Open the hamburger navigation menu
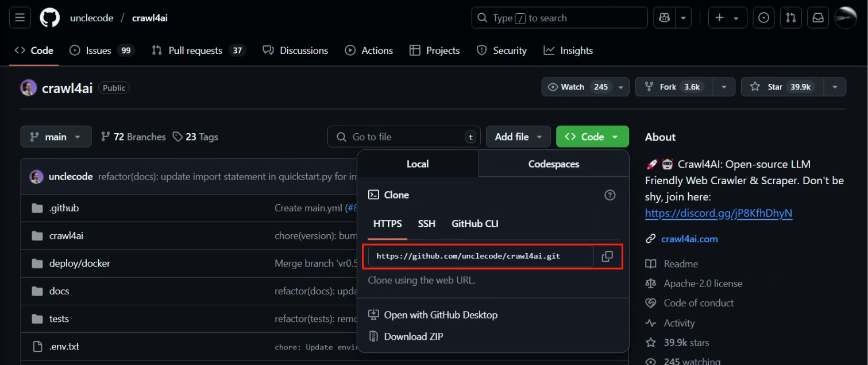Screen dimensions: 868x365 [20, 18]
